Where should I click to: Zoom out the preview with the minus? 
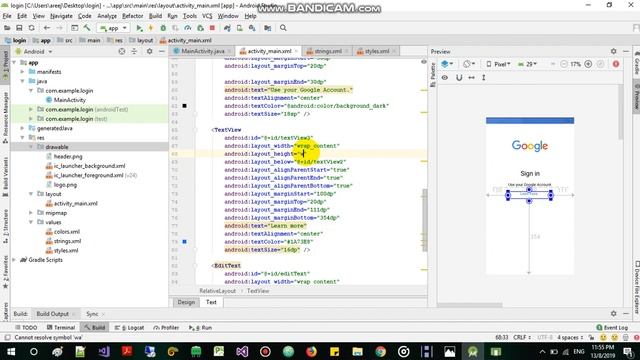564,64
